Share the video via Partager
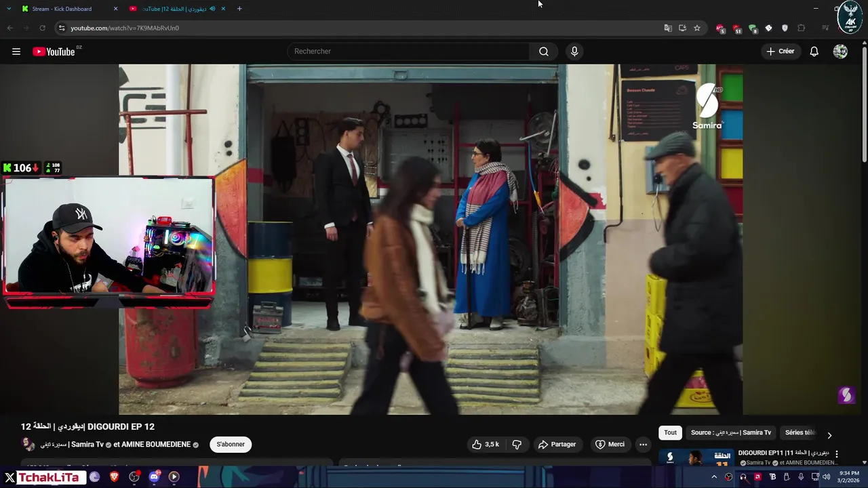The width and height of the screenshot is (868, 488). click(x=557, y=445)
